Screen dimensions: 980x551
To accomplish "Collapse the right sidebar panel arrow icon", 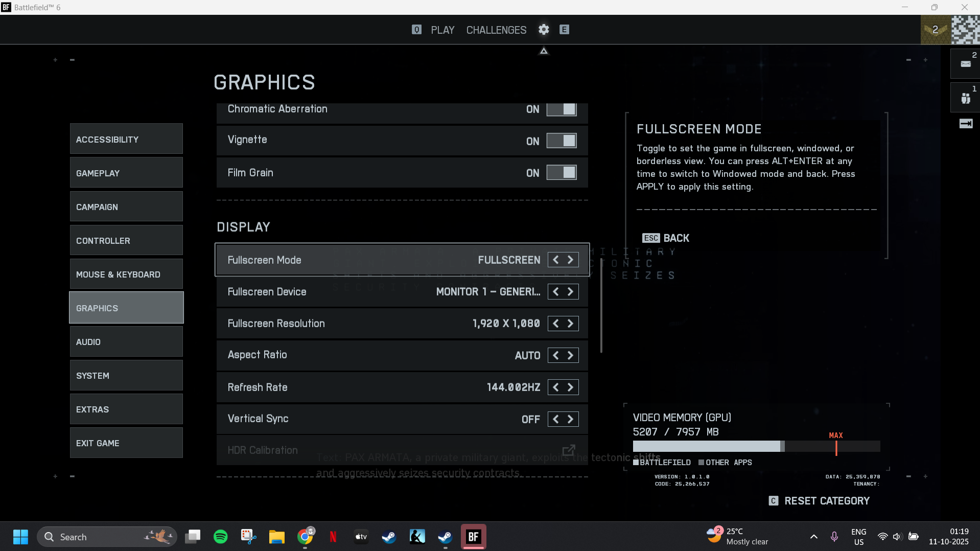I will click(966, 124).
